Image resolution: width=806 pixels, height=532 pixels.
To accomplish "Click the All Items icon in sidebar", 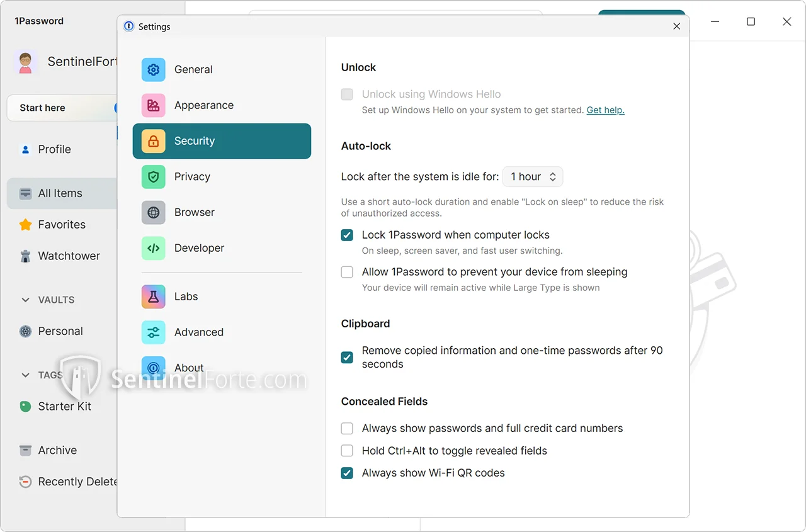I will (x=26, y=193).
